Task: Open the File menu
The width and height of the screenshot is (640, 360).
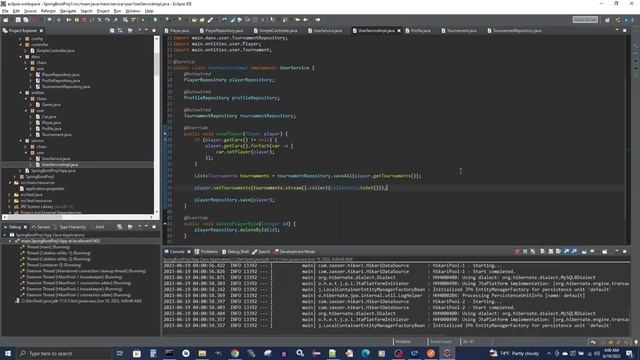Action: coord(5,11)
